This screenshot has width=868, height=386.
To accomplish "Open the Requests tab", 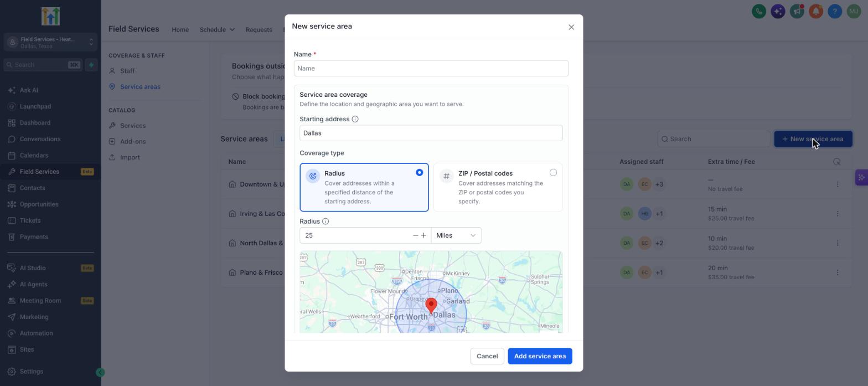I will point(259,30).
